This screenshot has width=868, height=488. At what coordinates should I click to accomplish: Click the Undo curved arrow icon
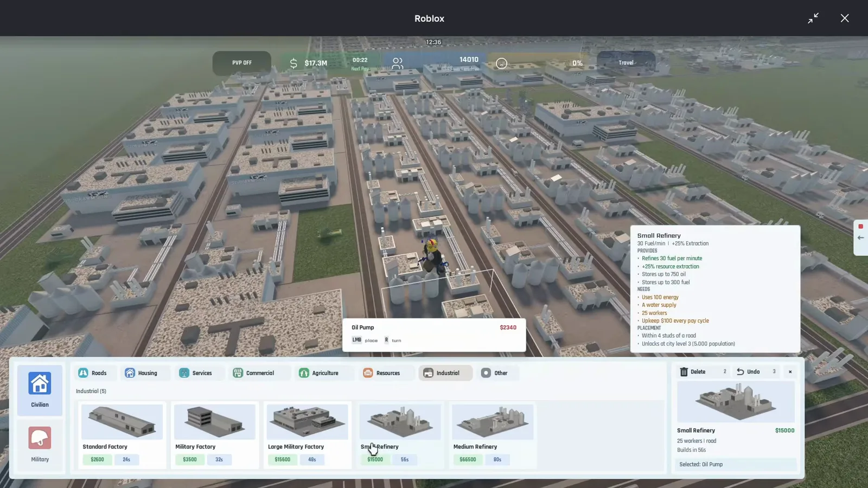pyautogui.click(x=740, y=372)
